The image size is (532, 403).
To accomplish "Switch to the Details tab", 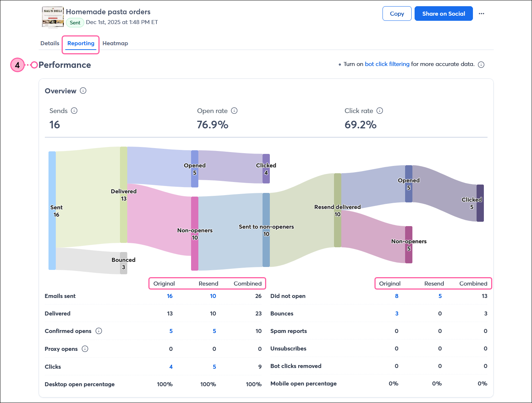I will [50, 43].
